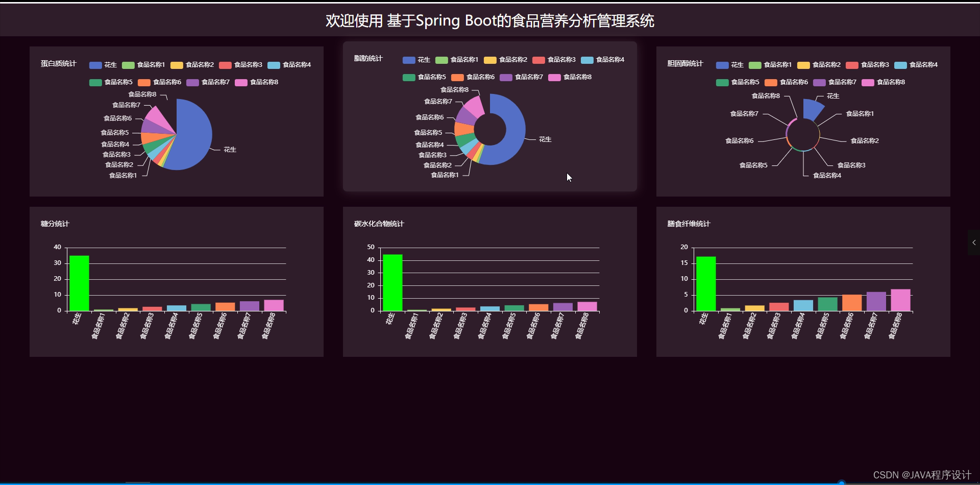The image size is (980, 485).
Task: Click the purple 食品名称7 bar in 膳食纤维统计
Action: pyautogui.click(x=876, y=301)
